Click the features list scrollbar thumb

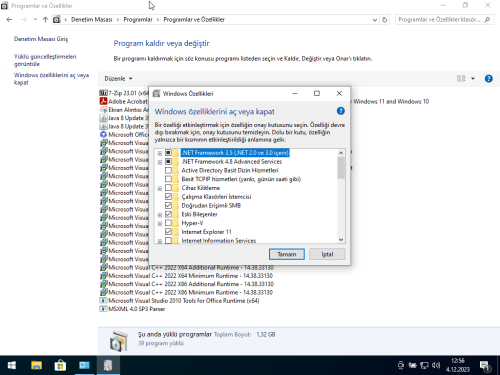[x=341, y=168]
